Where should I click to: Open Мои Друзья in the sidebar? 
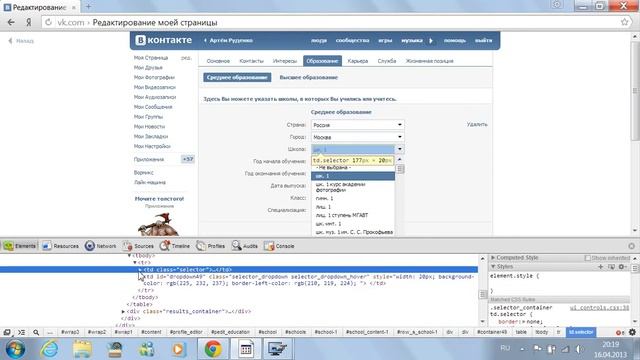148,68
